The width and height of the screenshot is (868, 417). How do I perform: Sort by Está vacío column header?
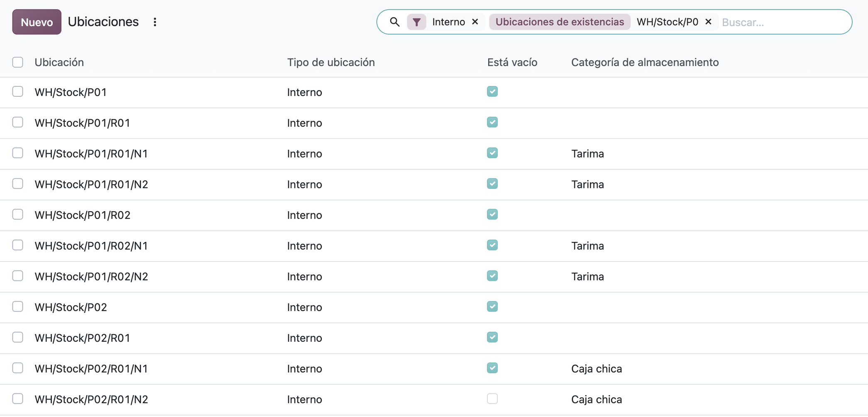point(512,62)
